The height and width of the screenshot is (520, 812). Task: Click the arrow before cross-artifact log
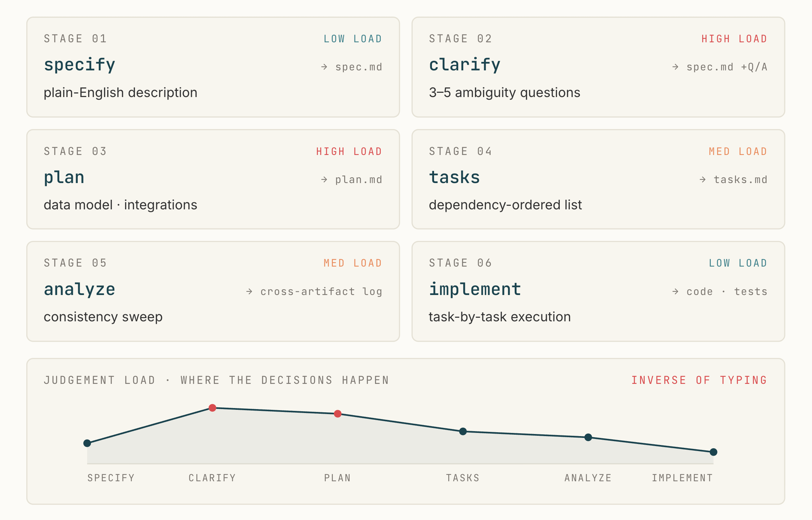click(249, 291)
